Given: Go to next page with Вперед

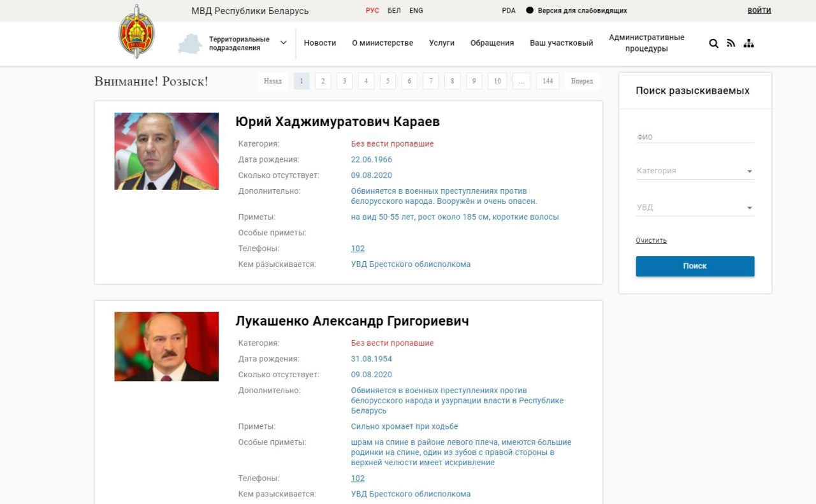Looking at the screenshot, I should pyautogui.click(x=582, y=81).
